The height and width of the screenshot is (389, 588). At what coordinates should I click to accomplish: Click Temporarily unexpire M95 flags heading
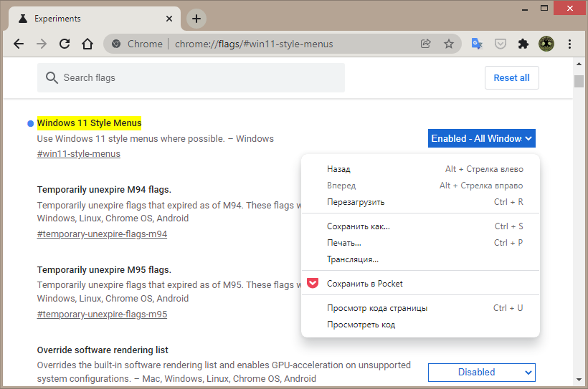tap(104, 270)
